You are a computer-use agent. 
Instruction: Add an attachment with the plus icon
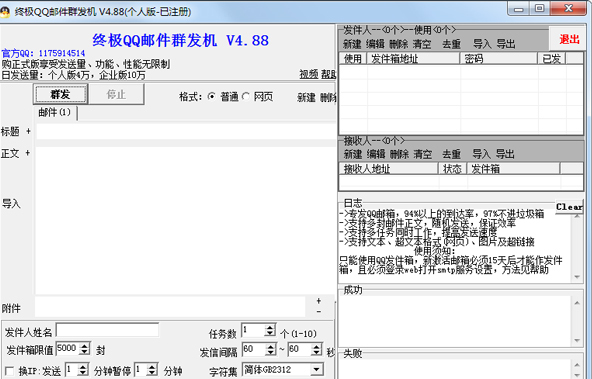pyautogui.click(x=319, y=301)
